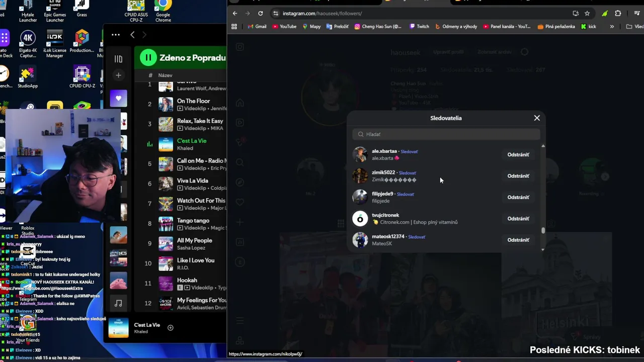Close the Sledovatelia dialog
Viewport: 644px width, 362px height.
tap(537, 118)
